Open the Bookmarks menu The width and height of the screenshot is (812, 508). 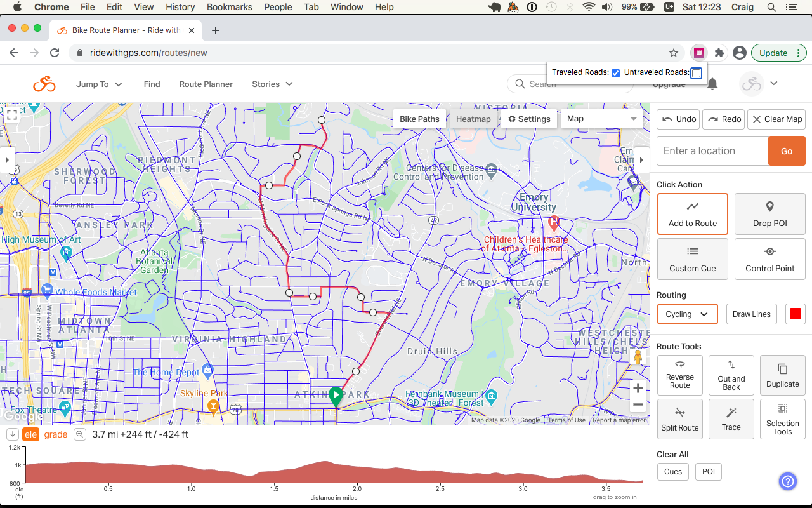pyautogui.click(x=229, y=7)
